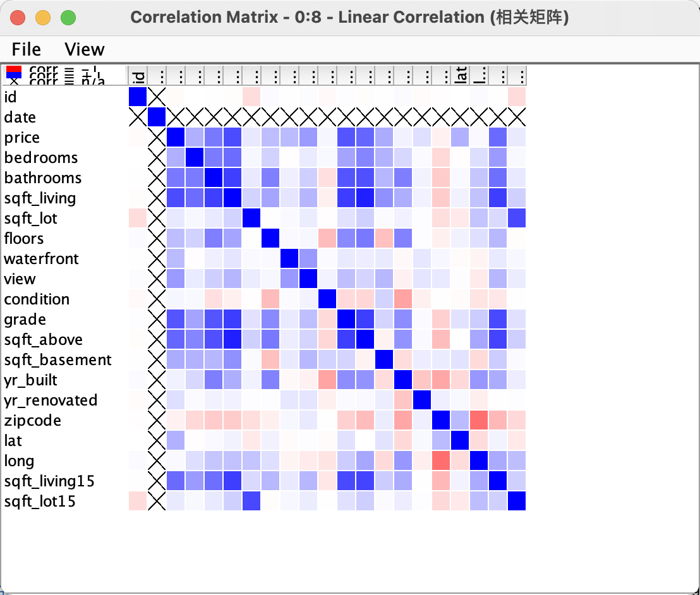This screenshot has height=595, width=700.
Task: Click the "bathrooms" row label
Action: 43,177
